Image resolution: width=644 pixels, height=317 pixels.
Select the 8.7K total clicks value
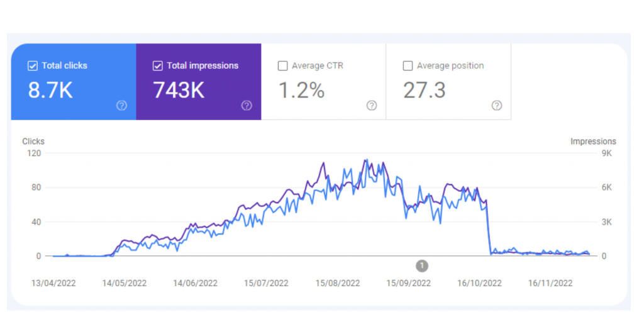pyautogui.click(x=50, y=91)
